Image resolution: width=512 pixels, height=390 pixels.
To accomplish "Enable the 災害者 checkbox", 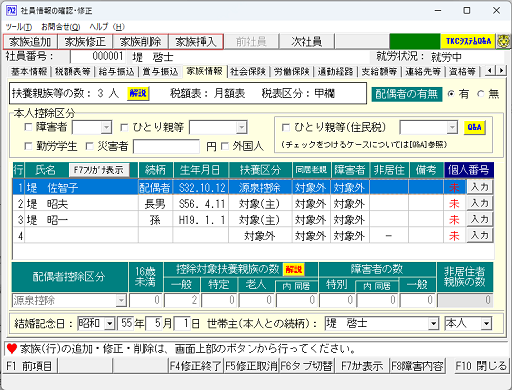I will point(90,146).
